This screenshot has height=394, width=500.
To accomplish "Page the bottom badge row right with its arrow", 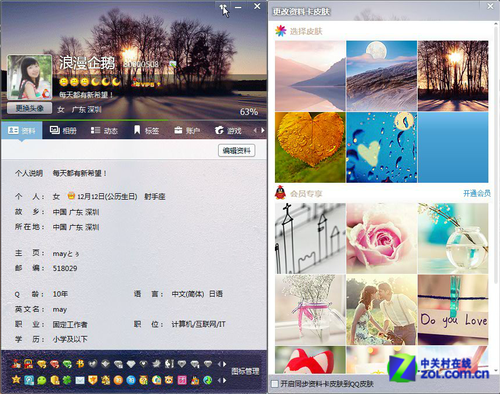I will click(225, 380).
